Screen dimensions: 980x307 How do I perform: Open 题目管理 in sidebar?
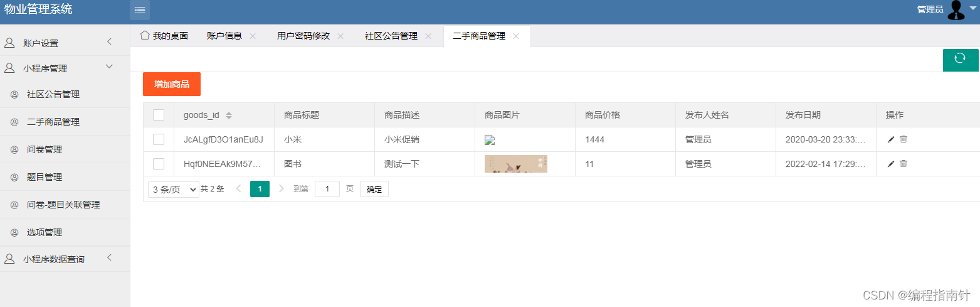coord(65,177)
